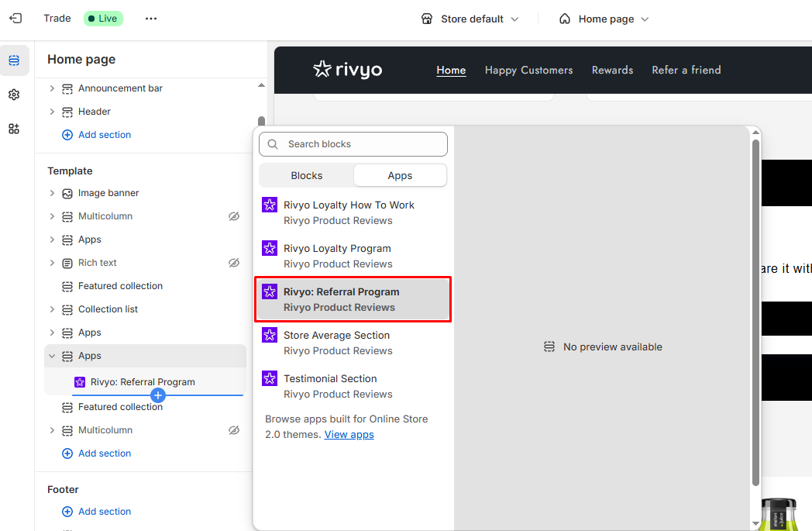Screen dimensions: 812x531
Task: Open Rewards in preview navigation
Action: tap(613, 70)
